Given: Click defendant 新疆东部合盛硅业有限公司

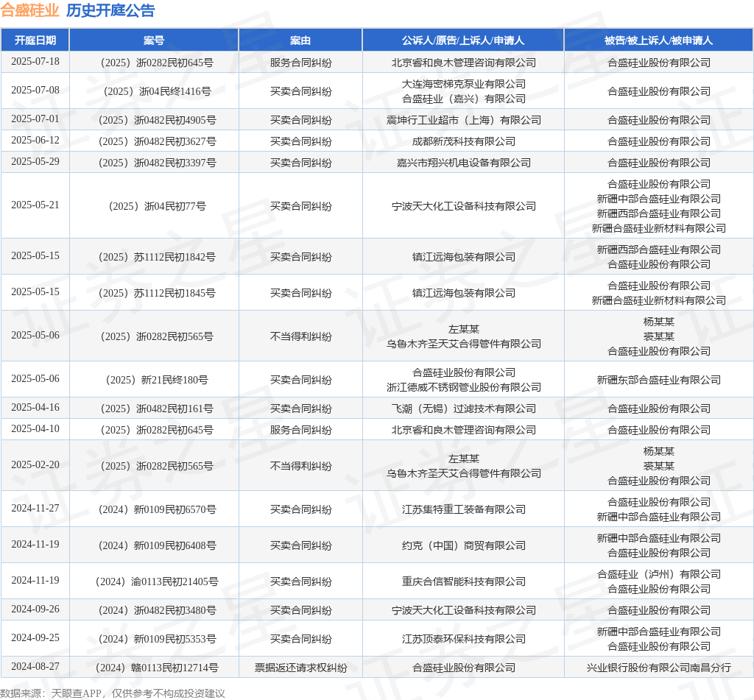Looking at the screenshot, I should click(x=658, y=380).
